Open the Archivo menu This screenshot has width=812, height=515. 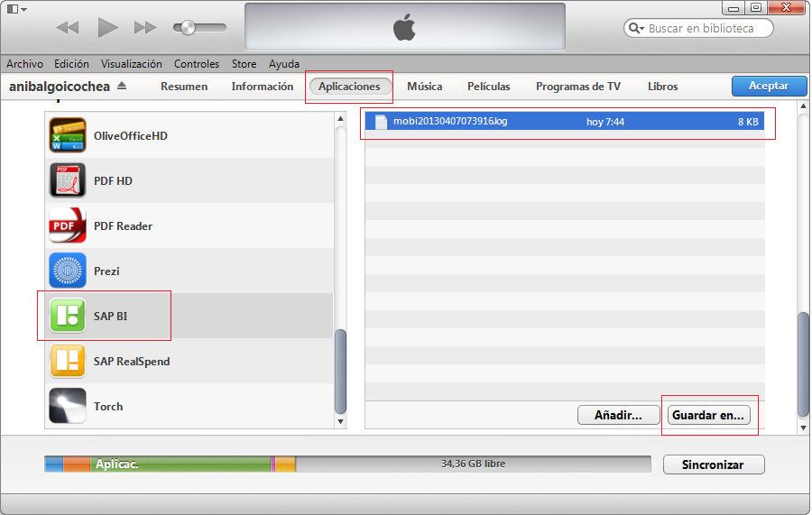pos(24,64)
